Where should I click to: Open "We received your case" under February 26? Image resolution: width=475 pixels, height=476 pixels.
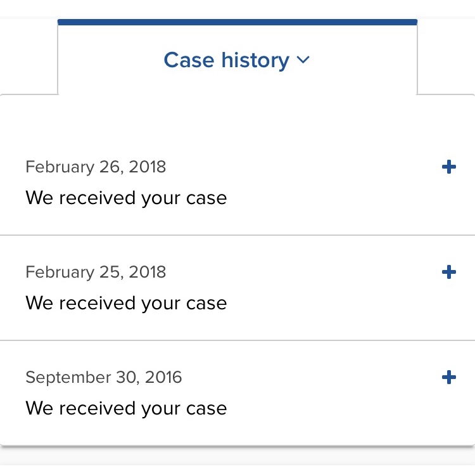tap(126, 198)
